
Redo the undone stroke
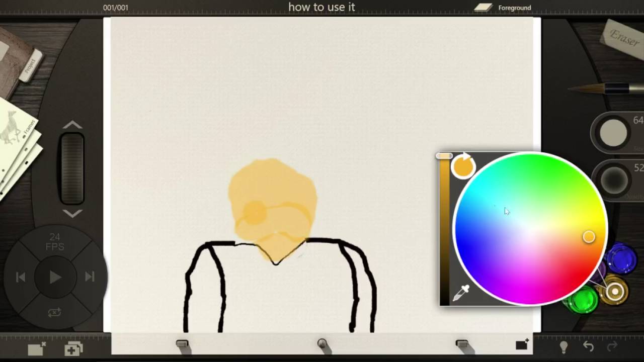click(x=612, y=346)
